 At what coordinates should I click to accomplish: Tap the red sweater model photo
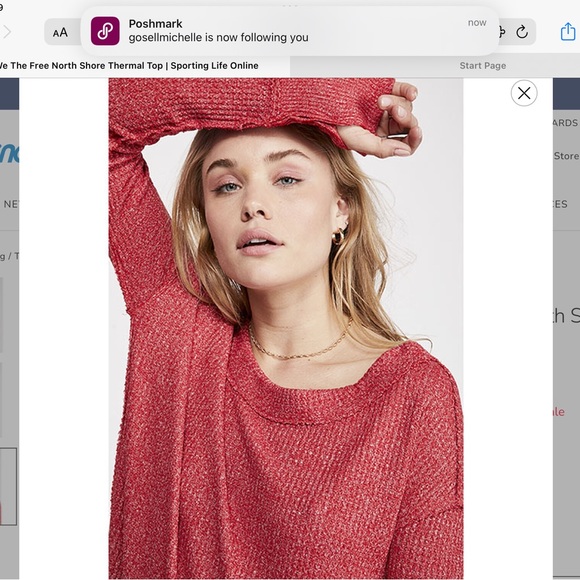point(286,328)
